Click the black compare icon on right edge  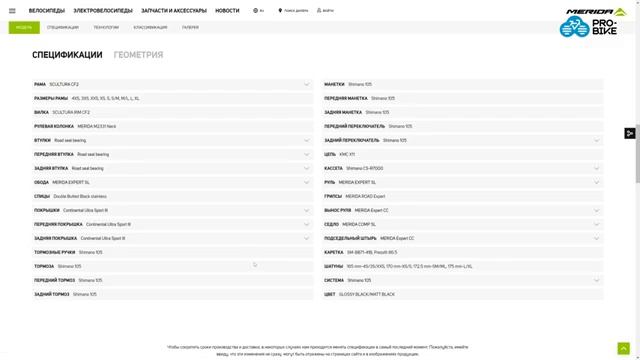click(x=630, y=133)
